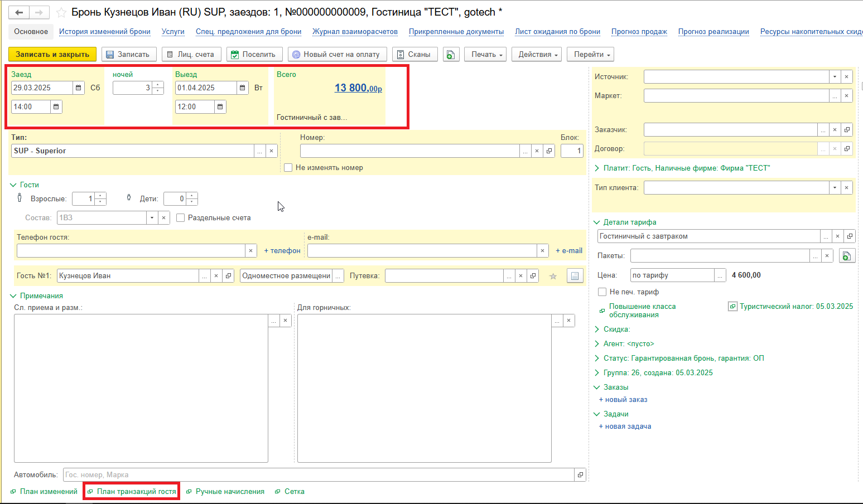Open check-out date calendar picker

[242, 88]
